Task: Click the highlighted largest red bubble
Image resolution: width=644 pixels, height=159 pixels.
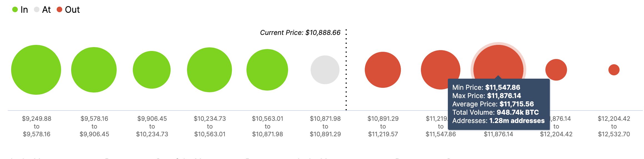Action: (498, 61)
